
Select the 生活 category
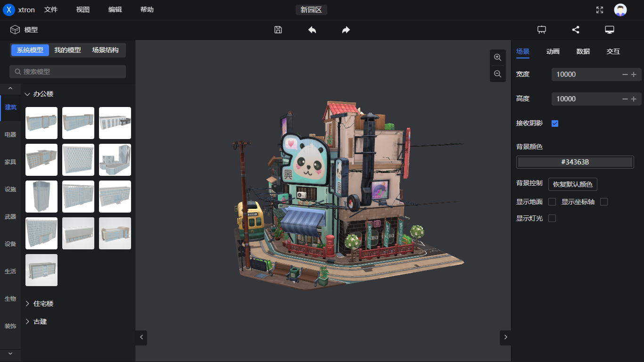10,271
